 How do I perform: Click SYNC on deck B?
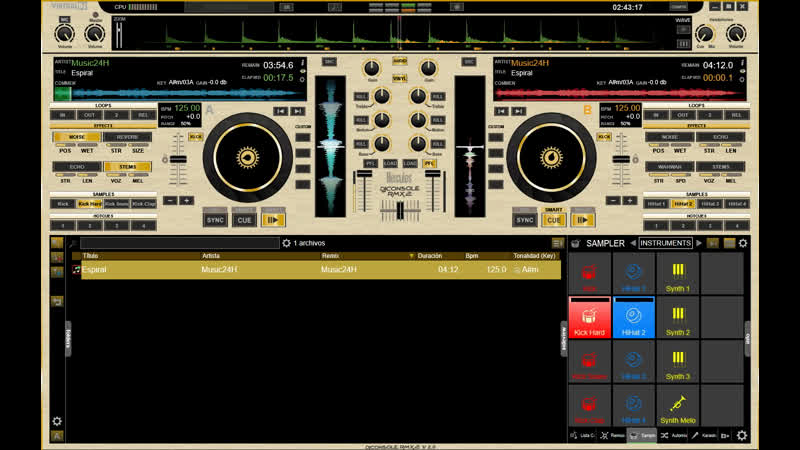(x=524, y=220)
